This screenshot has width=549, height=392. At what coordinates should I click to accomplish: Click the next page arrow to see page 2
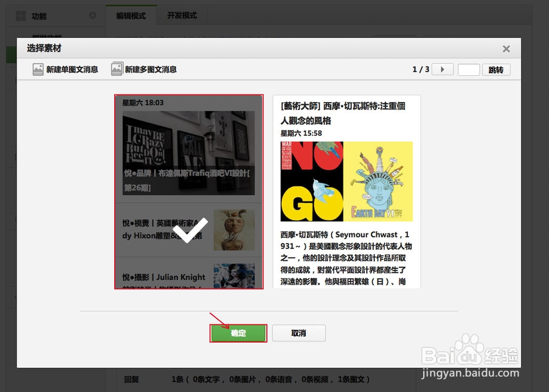[442, 69]
